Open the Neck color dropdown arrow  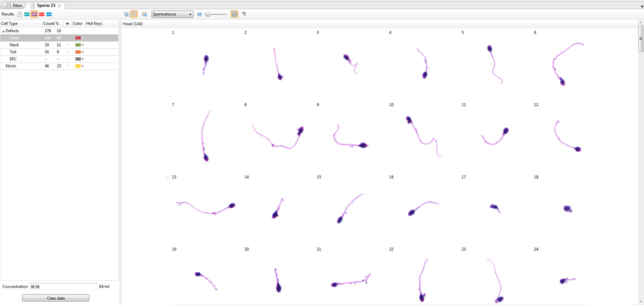tap(83, 45)
